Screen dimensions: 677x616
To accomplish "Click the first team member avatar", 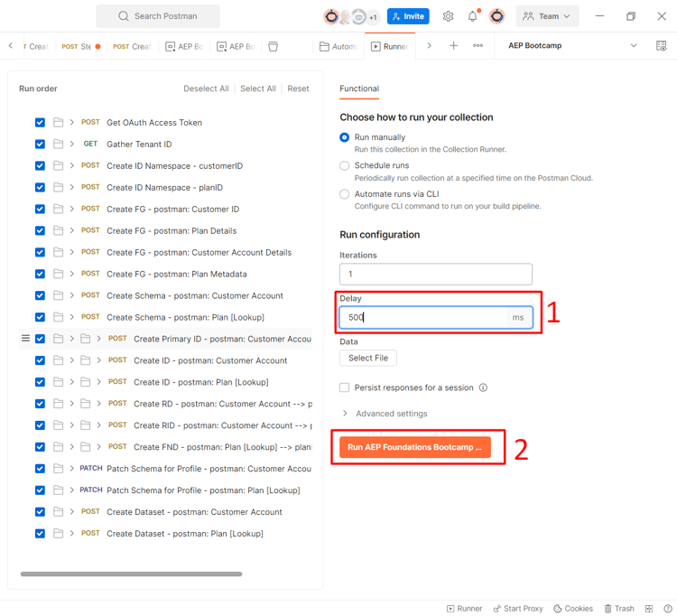I will [331, 17].
